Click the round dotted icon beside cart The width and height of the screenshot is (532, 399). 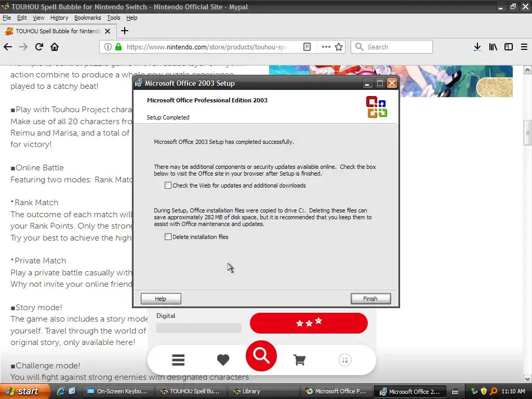[345, 360]
